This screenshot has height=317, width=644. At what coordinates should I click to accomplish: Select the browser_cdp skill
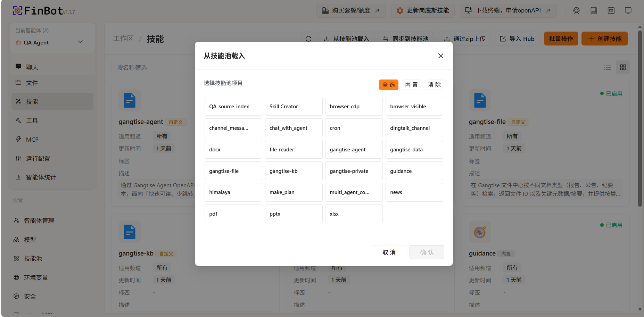pos(354,106)
